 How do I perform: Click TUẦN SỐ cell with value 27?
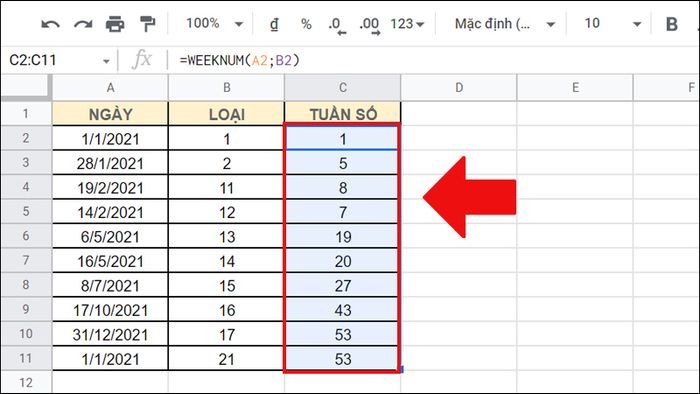[x=342, y=285]
